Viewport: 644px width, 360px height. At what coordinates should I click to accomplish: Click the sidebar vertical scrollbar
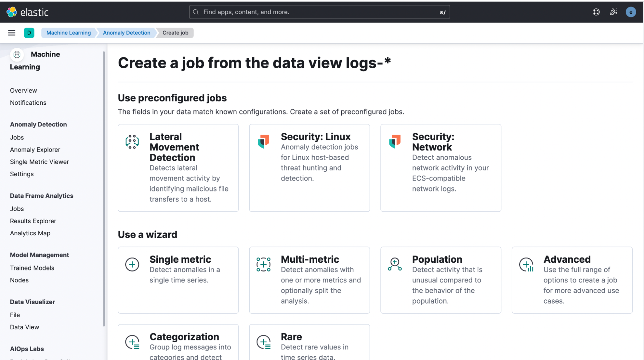[104, 189]
